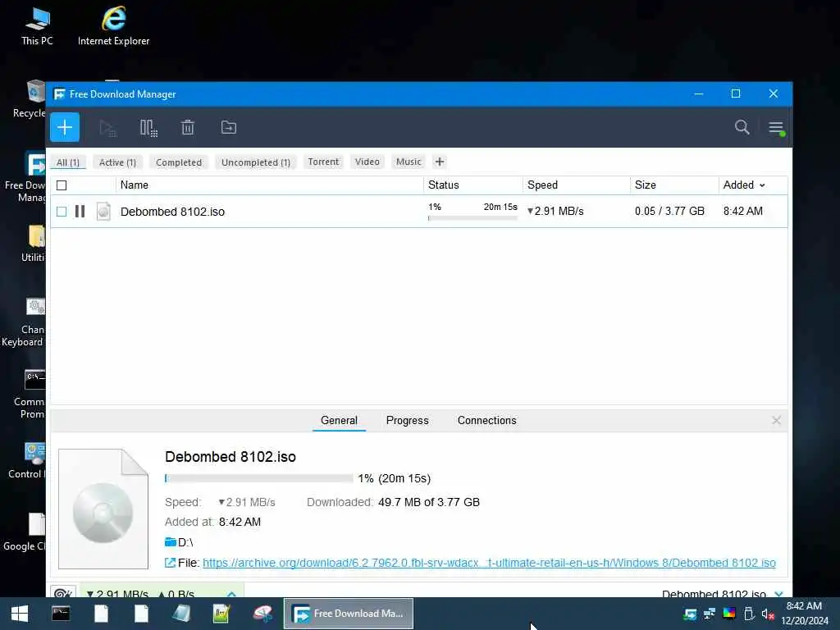Open the hamburger main menu
Viewport: 840px width, 630px height.
pyautogui.click(x=776, y=128)
